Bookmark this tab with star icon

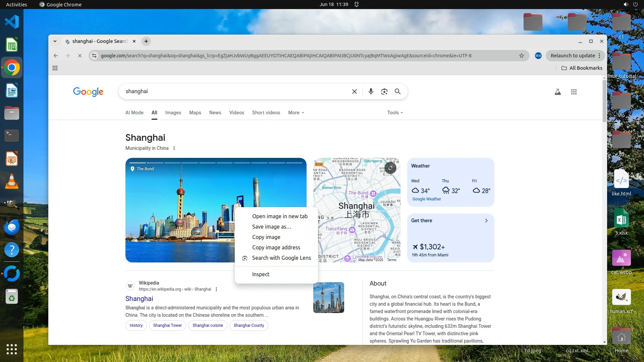point(522,56)
